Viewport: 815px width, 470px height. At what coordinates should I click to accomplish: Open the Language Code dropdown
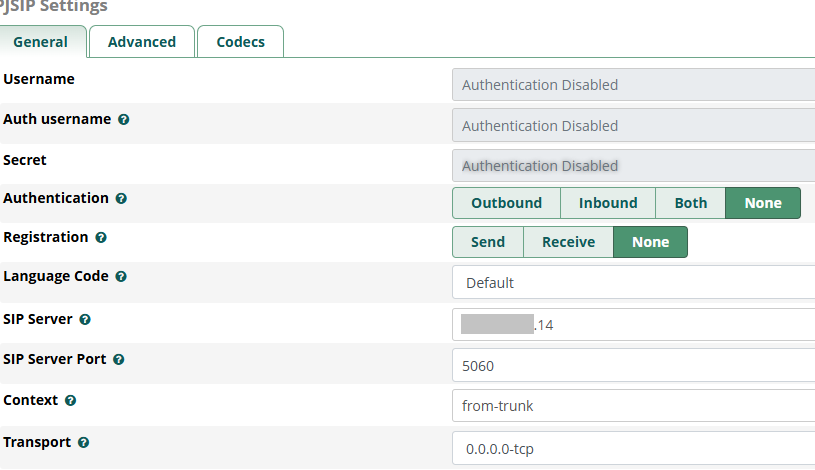point(633,283)
